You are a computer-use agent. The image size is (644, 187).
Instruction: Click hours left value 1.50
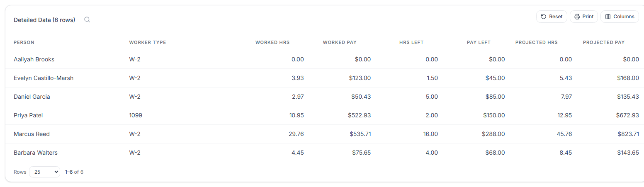(432, 78)
